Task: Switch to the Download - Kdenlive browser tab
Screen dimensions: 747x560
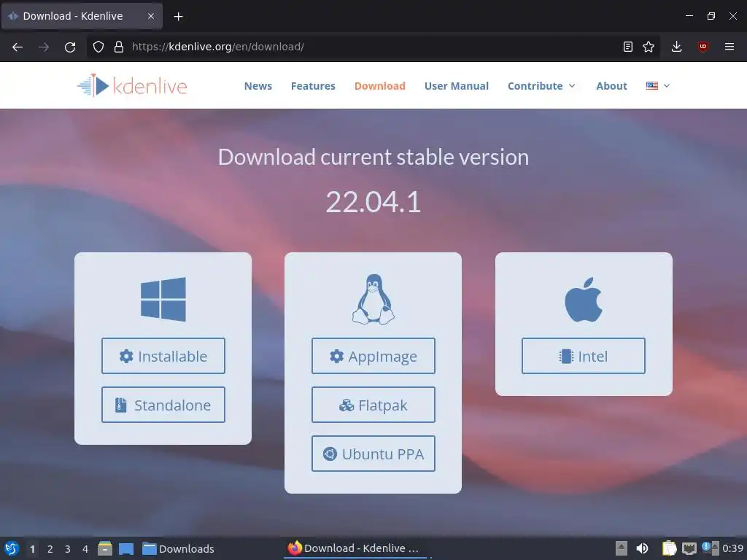Action: point(82,16)
